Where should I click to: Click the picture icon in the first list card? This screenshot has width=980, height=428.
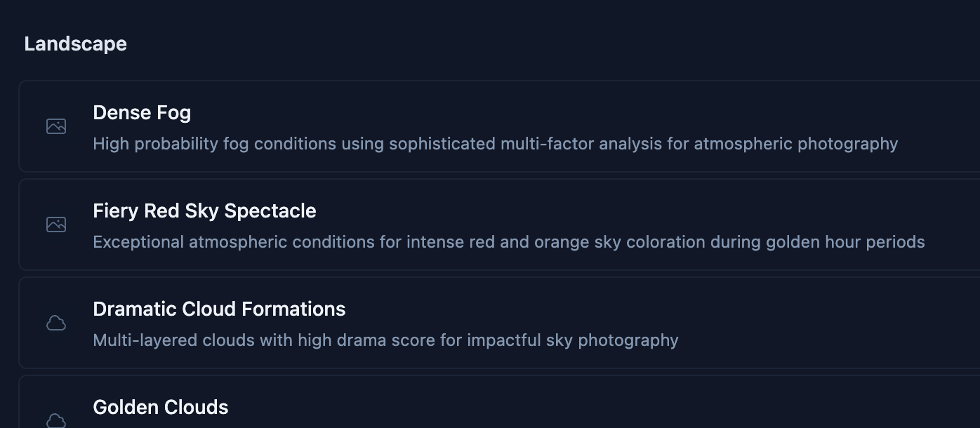pos(56,126)
